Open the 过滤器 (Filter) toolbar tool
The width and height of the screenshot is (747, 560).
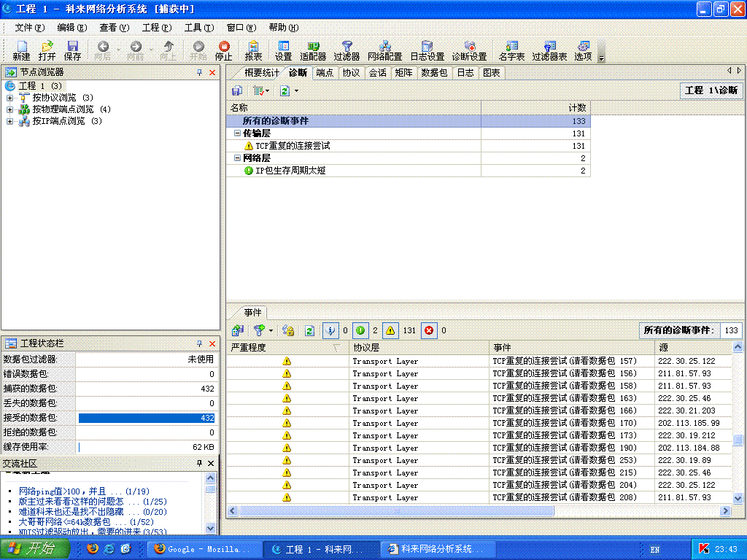tap(347, 50)
